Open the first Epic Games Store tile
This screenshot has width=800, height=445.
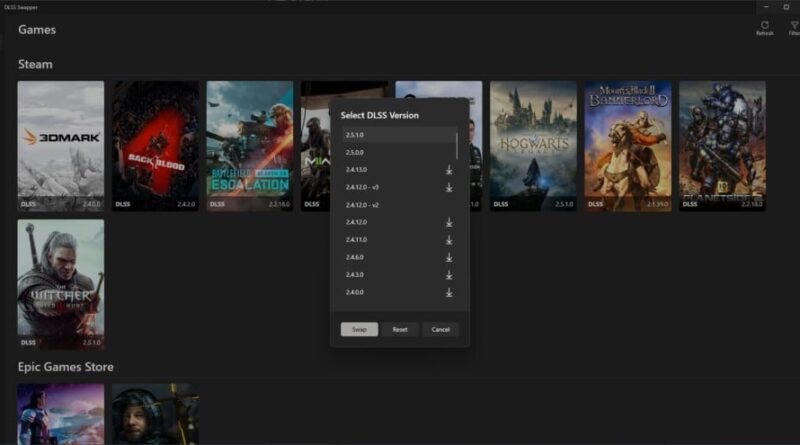tap(61, 414)
